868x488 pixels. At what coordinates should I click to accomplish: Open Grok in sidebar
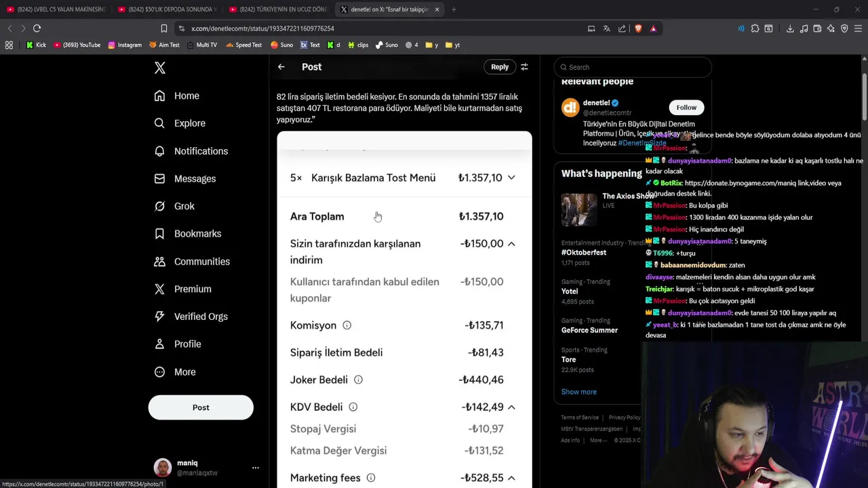(174, 206)
